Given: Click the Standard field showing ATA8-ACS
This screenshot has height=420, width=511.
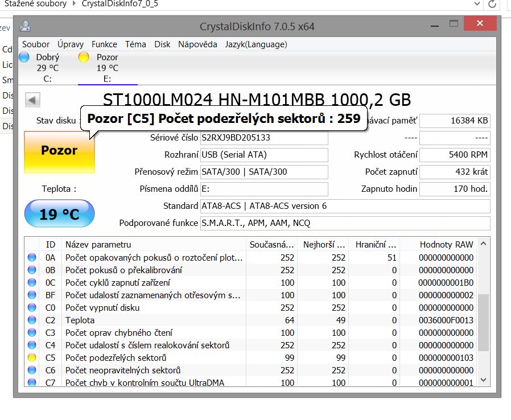Looking at the screenshot, I should pos(345,206).
